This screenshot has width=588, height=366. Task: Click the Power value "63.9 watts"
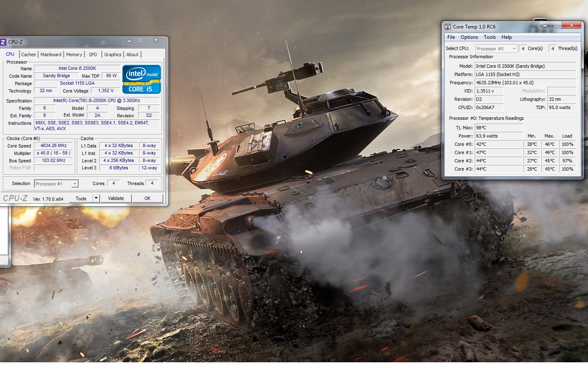point(499,136)
